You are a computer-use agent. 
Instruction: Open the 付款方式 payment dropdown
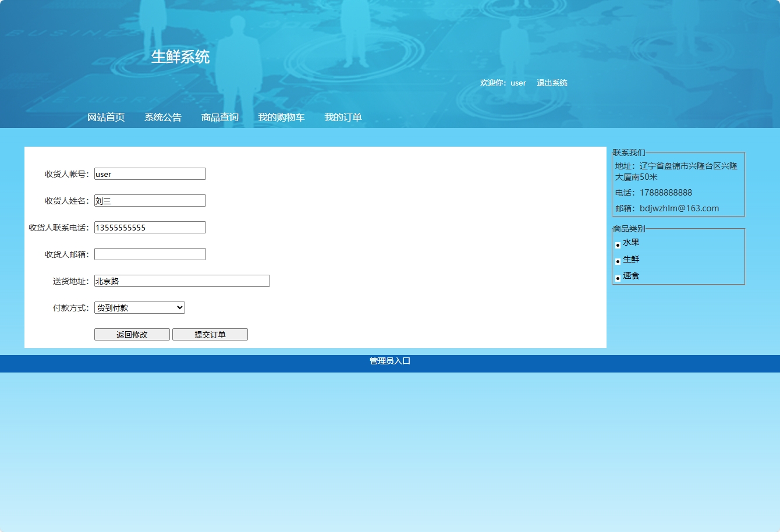[139, 307]
